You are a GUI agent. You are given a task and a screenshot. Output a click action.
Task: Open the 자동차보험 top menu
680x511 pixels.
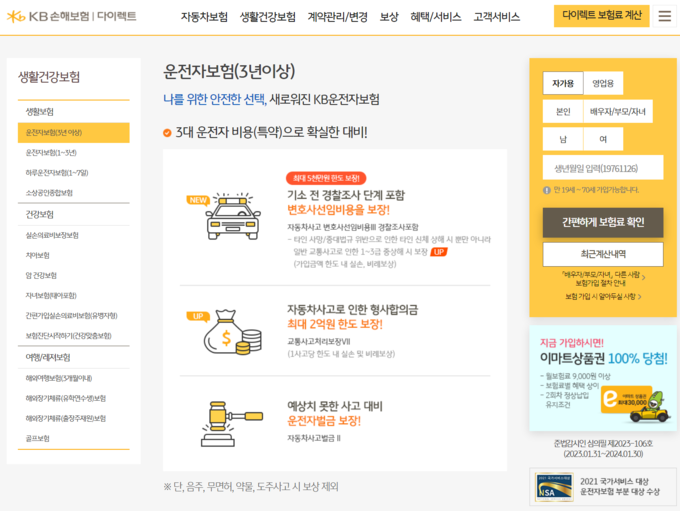click(204, 17)
